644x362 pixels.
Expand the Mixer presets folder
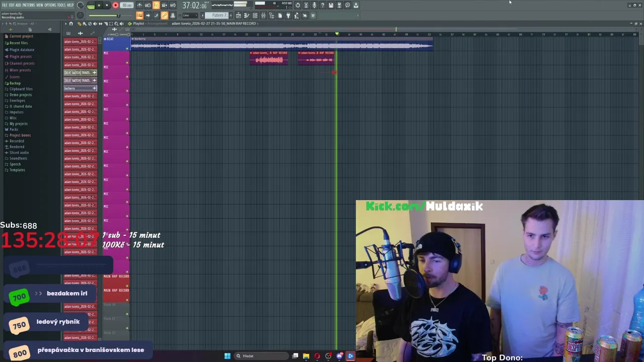pyautogui.click(x=20, y=70)
